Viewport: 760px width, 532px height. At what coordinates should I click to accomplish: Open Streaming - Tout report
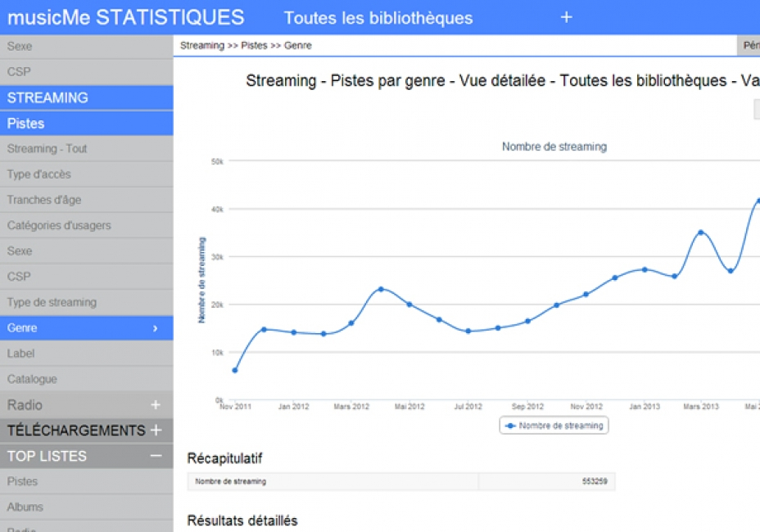point(86,149)
